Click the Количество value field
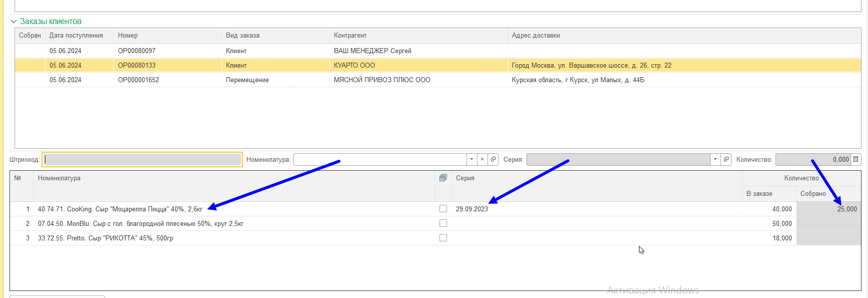The image size is (868, 298). coord(813,159)
